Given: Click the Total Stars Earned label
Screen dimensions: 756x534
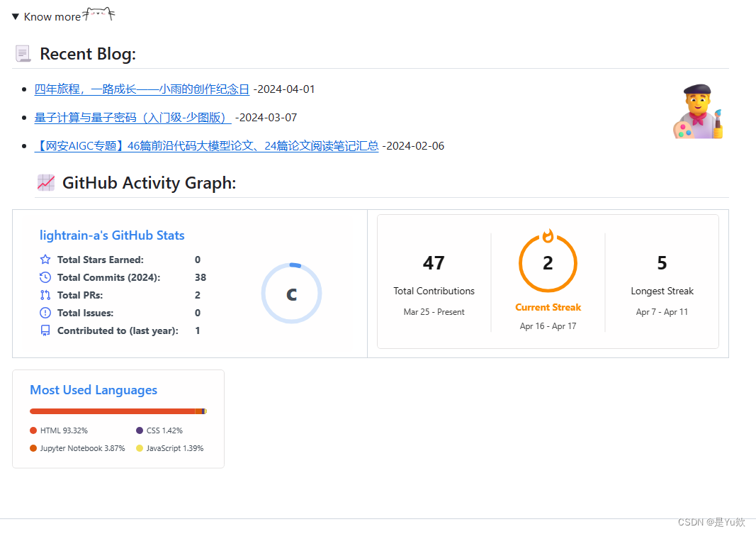Looking at the screenshot, I should [101, 260].
